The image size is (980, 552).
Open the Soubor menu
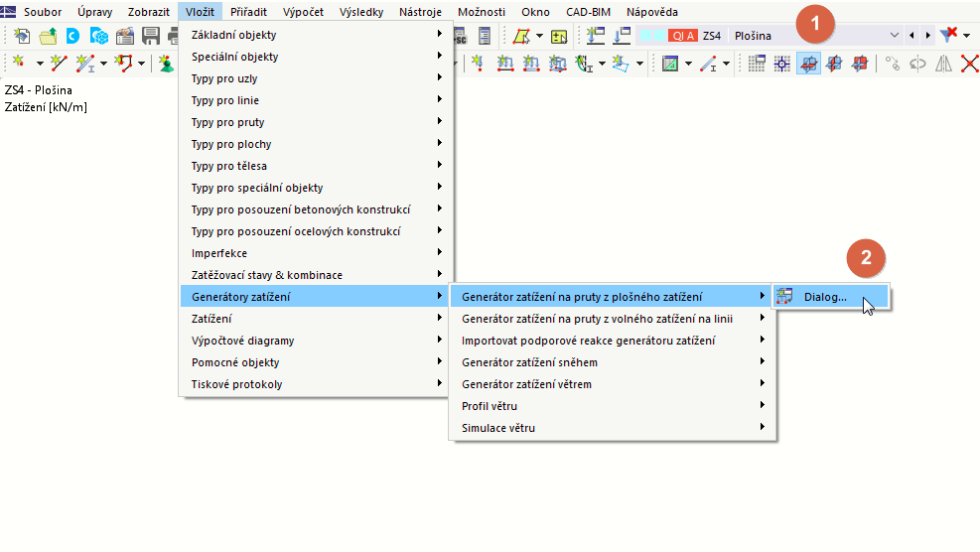[43, 12]
